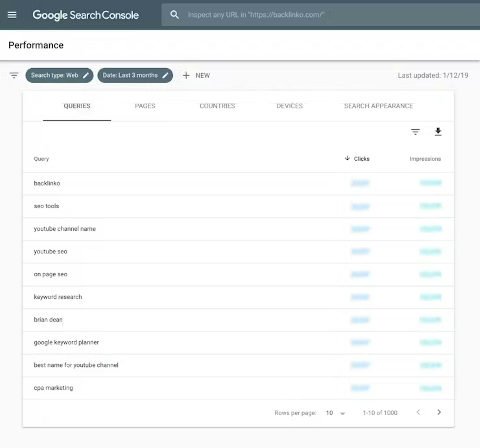The image size is (480, 448).
Task: Sort by the Clicks column header
Action: 361,159
